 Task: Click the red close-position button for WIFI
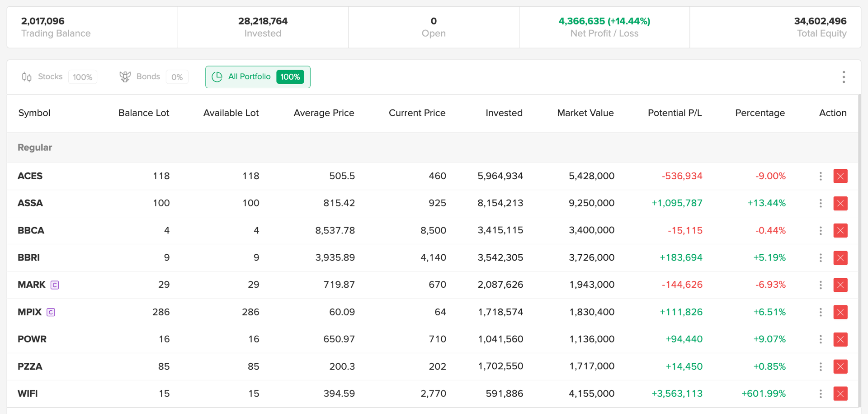click(840, 393)
